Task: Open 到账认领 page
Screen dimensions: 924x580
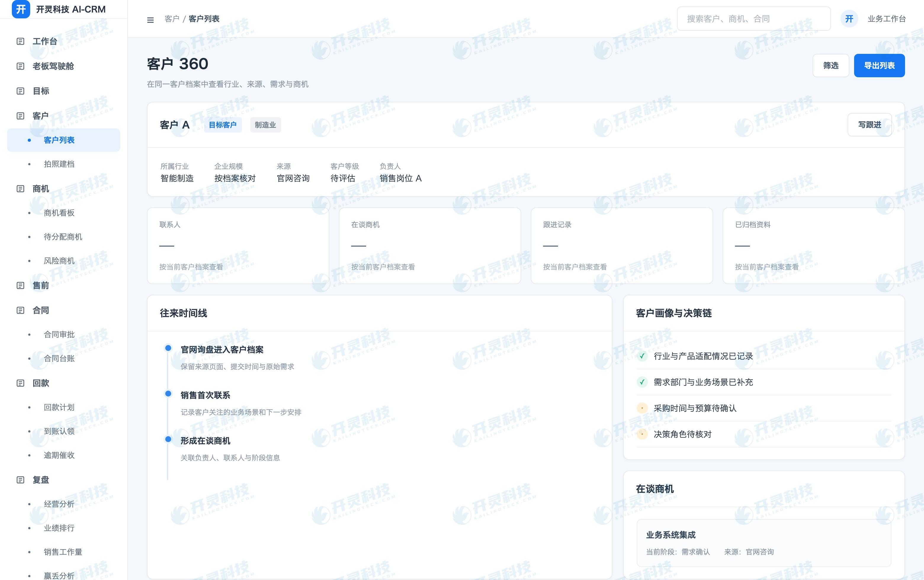Action: pyautogui.click(x=64, y=431)
